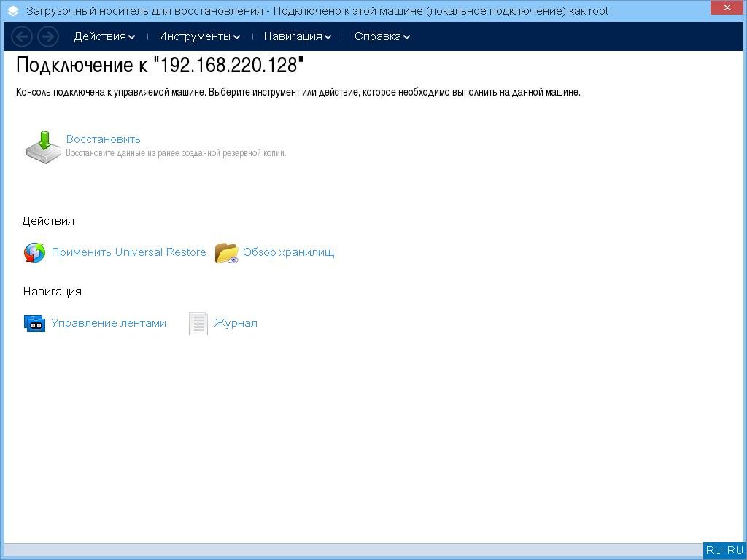This screenshot has height=560, width=747.
Task: Switch keyboard layout via RU-RU indicator
Action: (x=724, y=551)
